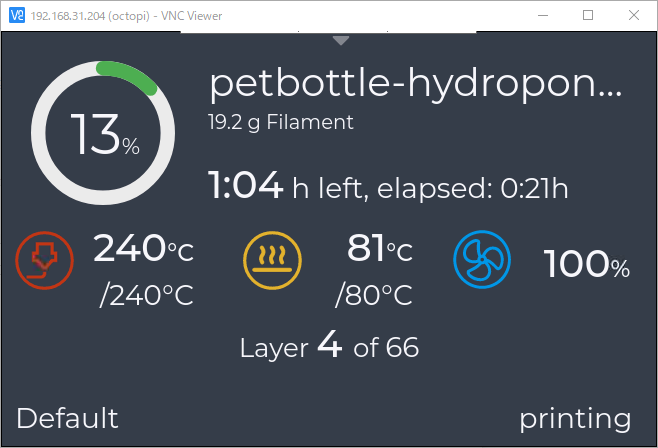
Task: Click the /80°C bed target temperature
Action: point(374,295)
